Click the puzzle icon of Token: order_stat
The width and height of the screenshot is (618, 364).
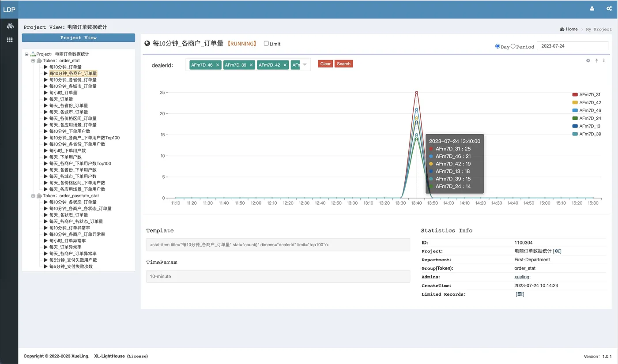pos(39,60)
